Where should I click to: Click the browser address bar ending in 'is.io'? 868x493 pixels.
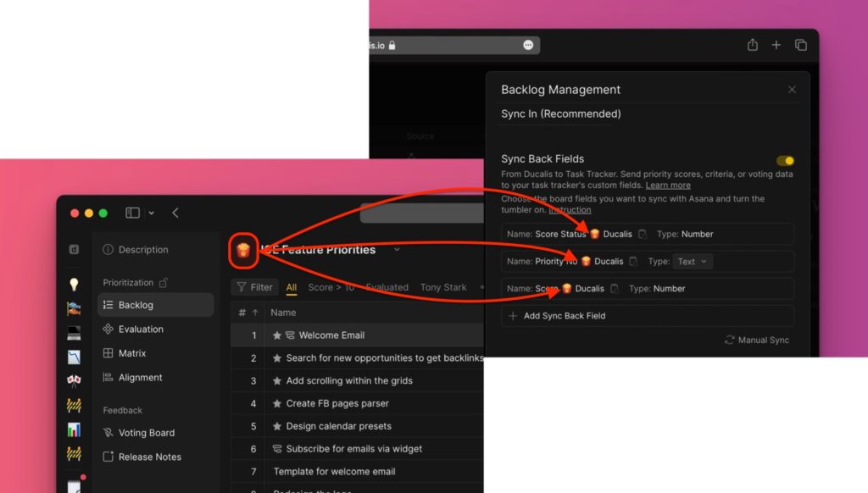click(x=454, y=46)
